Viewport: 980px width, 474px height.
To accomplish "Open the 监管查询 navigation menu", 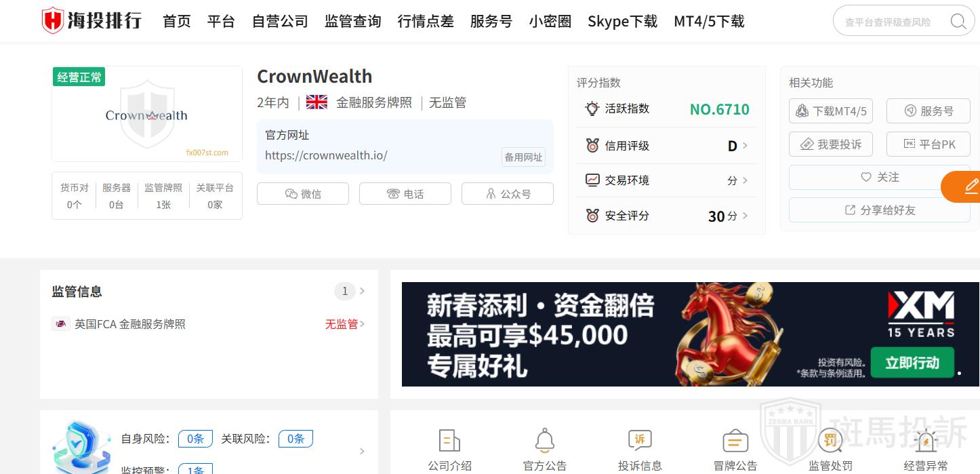I will click(352, 21).
